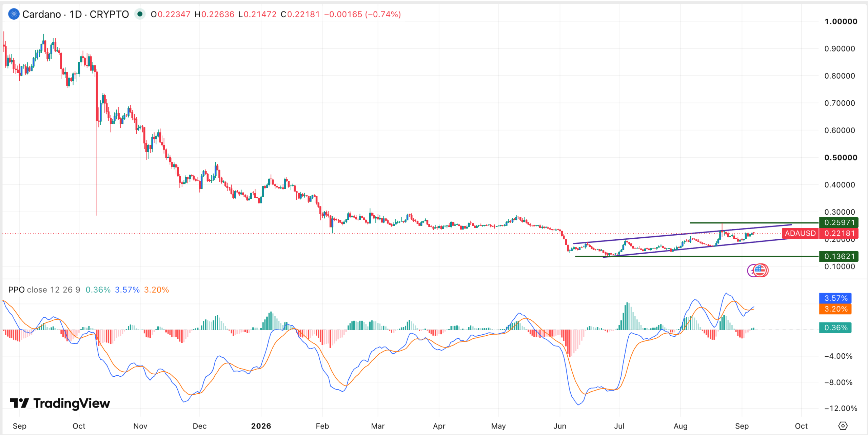Click the 0.50000 price axis label
868x435 pixels.
click(841, 157)
